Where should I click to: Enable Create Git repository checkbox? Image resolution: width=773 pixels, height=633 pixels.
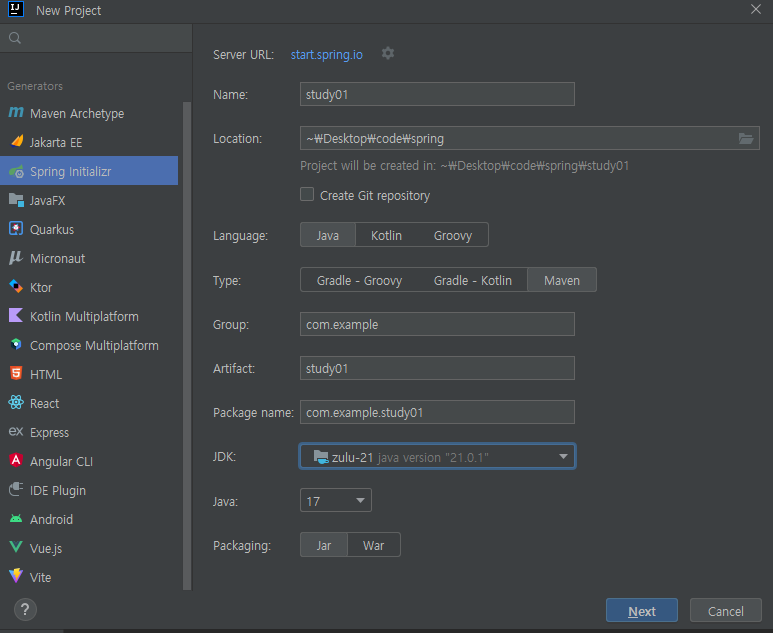click(x=307, y=194)
